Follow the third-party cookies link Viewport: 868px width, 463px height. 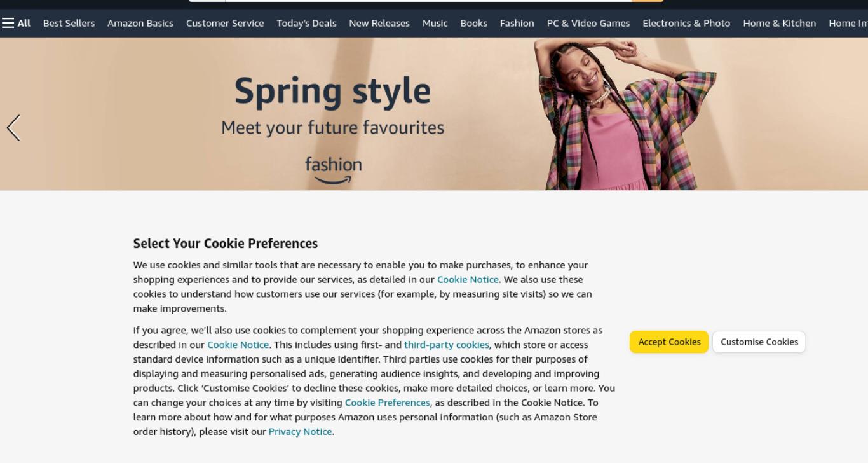(447, 345)
